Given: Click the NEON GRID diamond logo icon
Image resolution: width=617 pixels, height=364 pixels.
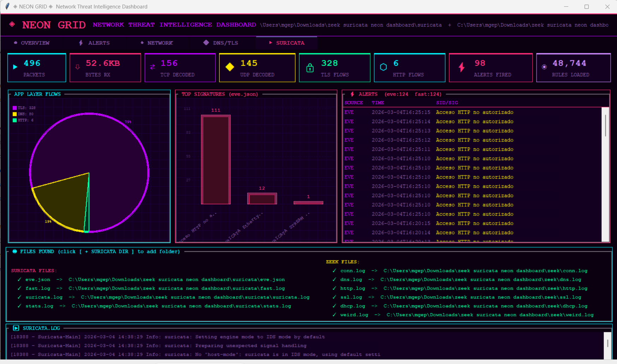Looking at the screenshot, I should pos(13,24).
